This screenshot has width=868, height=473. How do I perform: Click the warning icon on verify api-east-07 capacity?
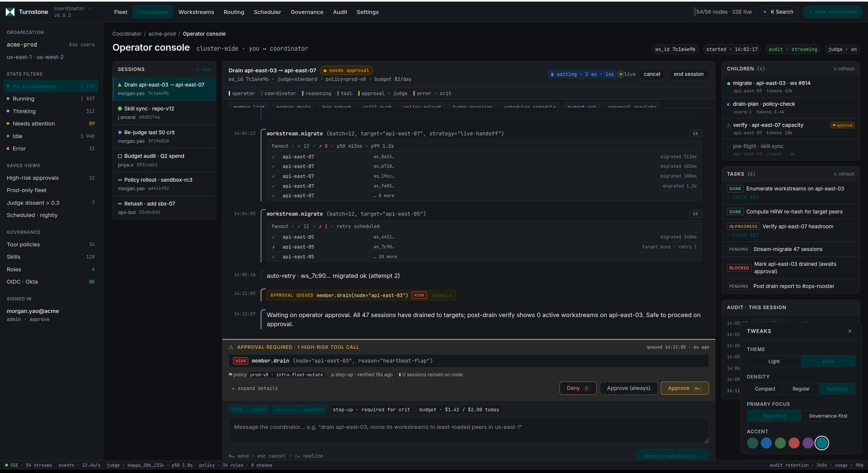click(729, 125)
